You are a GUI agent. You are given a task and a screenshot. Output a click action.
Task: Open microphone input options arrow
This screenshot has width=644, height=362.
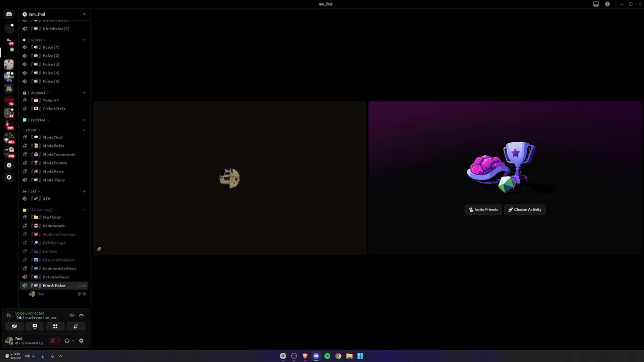pyautogui.click(x=59, y=340)
